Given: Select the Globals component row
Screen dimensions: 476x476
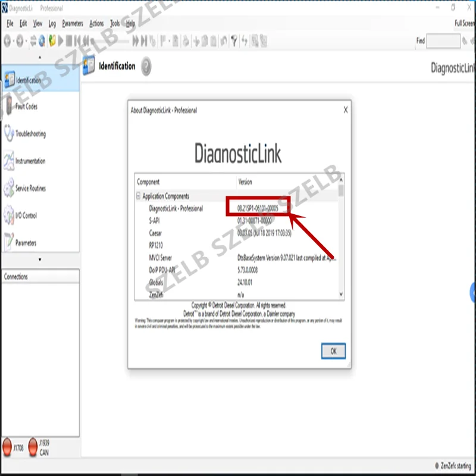Looking at the screenshot, I should [x=236, y=282].
